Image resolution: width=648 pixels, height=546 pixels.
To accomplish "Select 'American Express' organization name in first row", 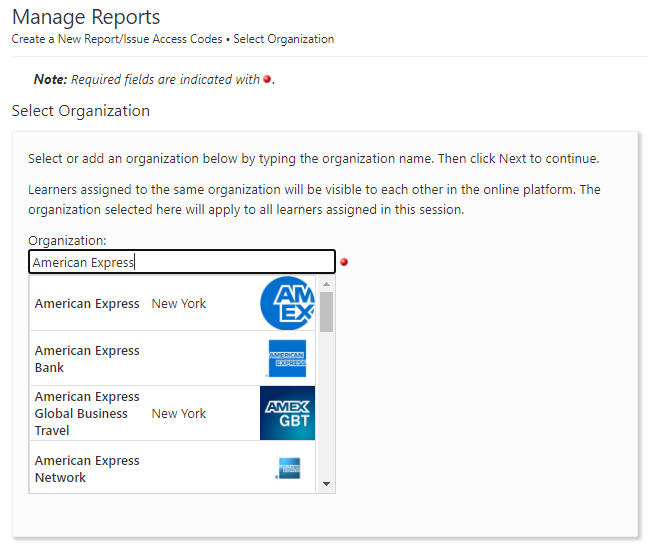I will (87, 303).
